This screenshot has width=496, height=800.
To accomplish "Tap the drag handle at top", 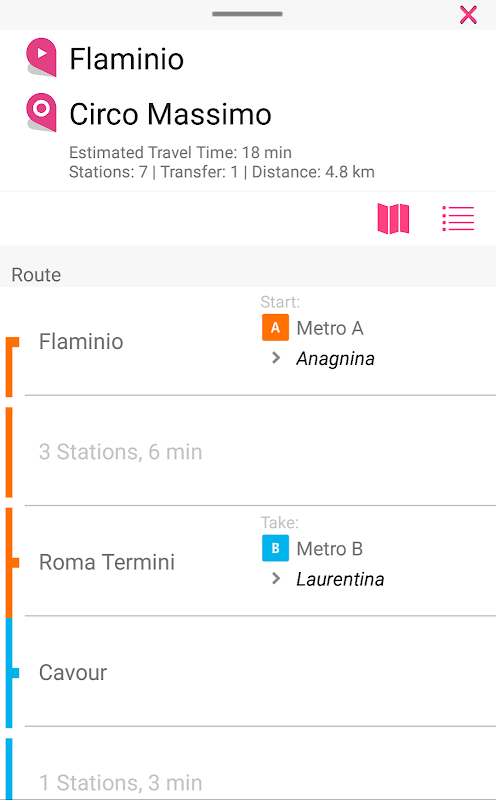I will point(247,14).
